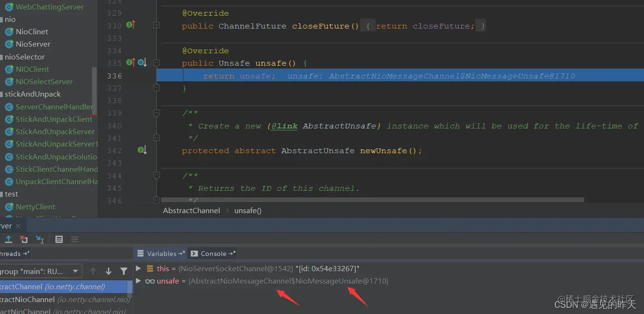Click the fold end marker at line 337
This screenshot has width=644, height=314.
coord(156,88)
